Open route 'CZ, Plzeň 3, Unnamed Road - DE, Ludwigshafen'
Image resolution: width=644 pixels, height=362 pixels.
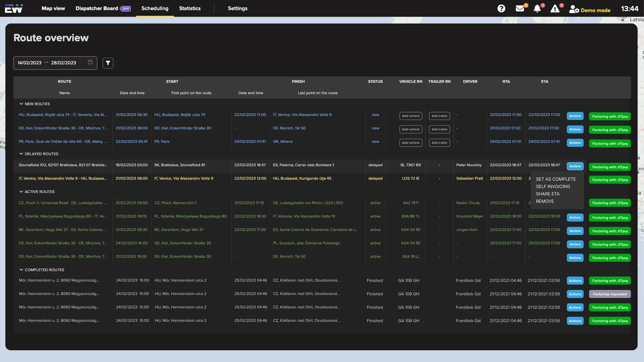coord(63,203)
